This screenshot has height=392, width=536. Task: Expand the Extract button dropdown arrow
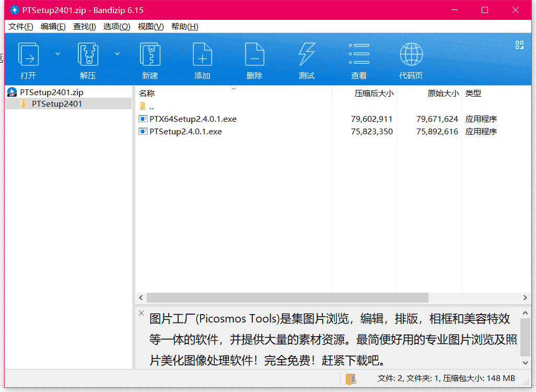pos(117,54)
